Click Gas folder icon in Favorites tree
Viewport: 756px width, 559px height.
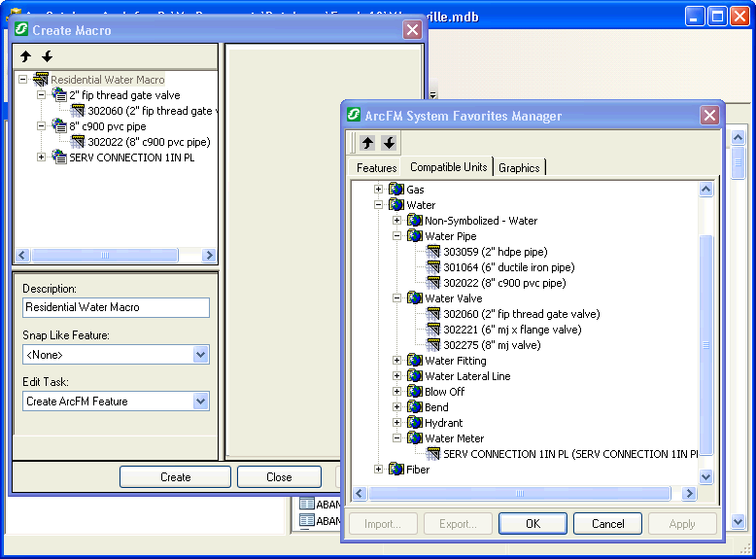(396, 189)
